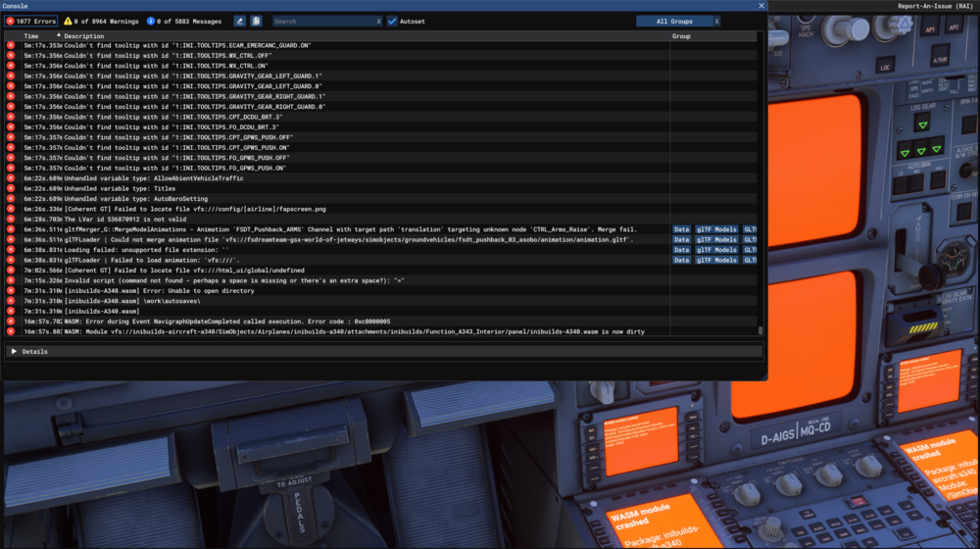Open the All Groups dropdown
980x549 pixels.
click(x=673, y=21)
